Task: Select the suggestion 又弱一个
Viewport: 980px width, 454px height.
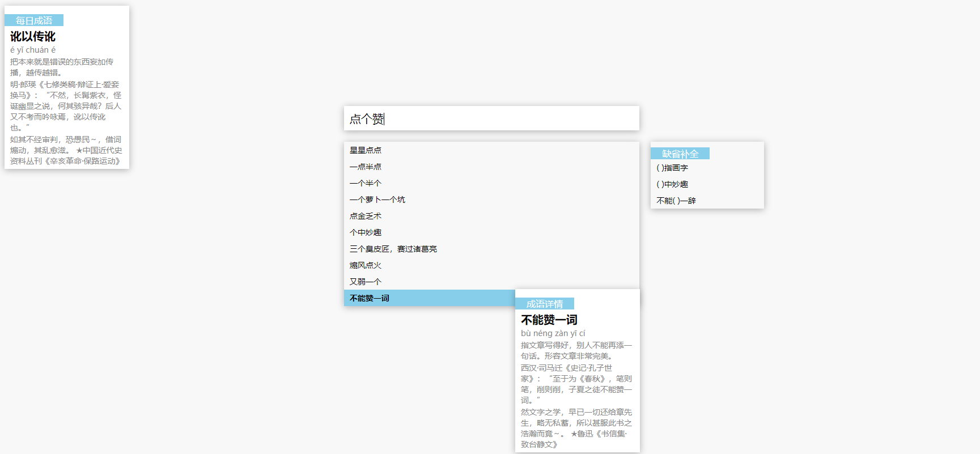Action: 491,282
